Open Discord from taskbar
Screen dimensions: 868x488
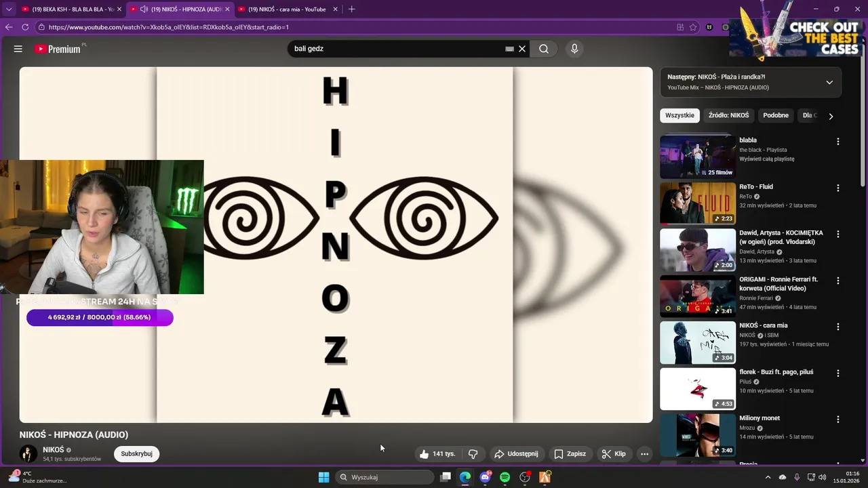point(485,477)
